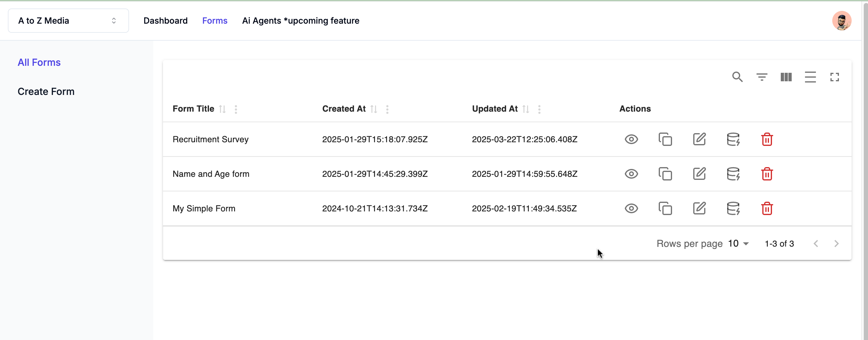Go to the Dashboard tab
The width and height of the screenshot is (868, 340).
tap(165, 21)
